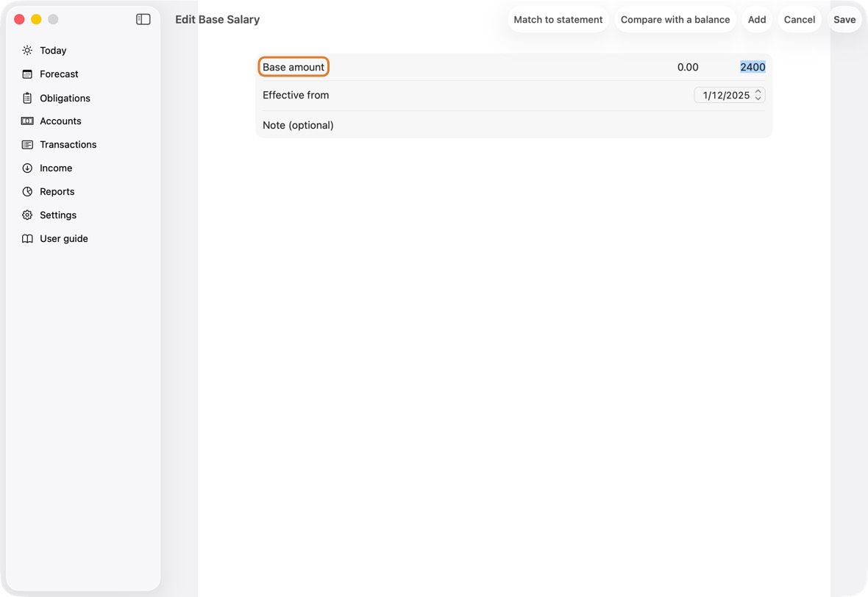The width and height of the screenshot is (868, 597).
Task: Click the 0.00 value in Base amount row
Action: point(688,67)
